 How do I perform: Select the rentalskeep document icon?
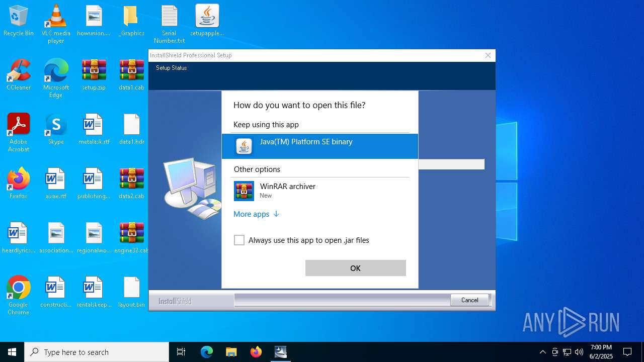tap(94, 293)
